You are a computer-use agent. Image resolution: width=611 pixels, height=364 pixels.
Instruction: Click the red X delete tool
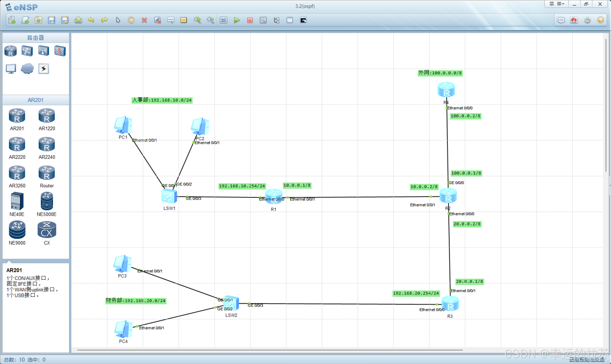[x=144, y=20]
